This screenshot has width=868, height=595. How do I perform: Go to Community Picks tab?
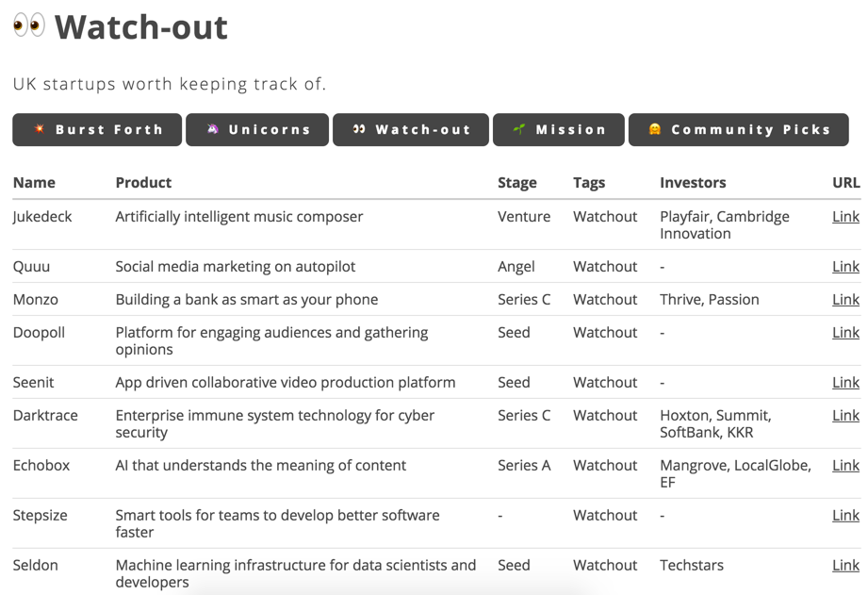point(738,130)
